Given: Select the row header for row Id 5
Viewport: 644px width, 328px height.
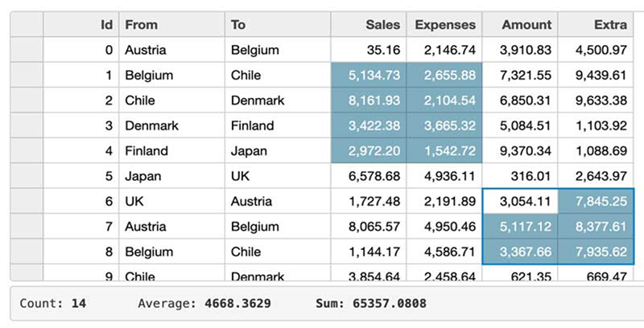Looking at the screenshot, I should click(27, 176).
